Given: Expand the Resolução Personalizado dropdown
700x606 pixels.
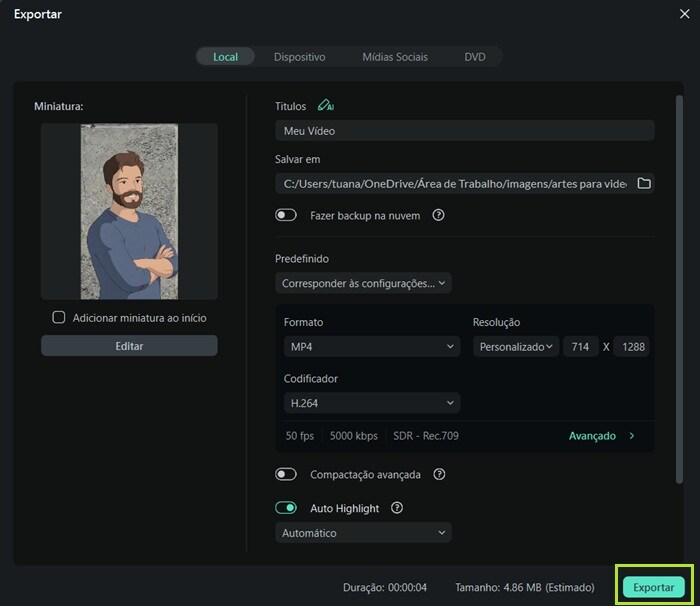Looking at the screenshot, I should [516, 347].
